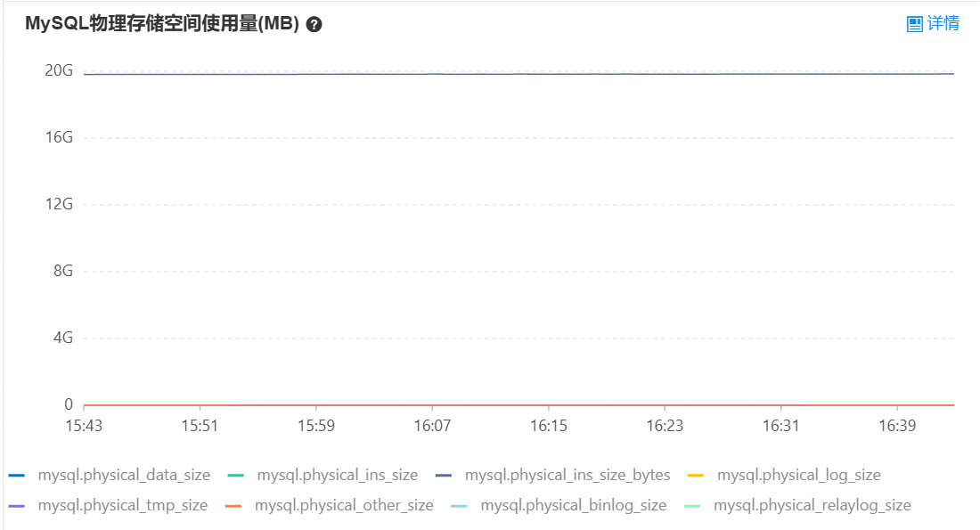The width and height of the screenshot is (980, 530).
Task: Open the 详情 details icon
Action: (x=914, y=24)
